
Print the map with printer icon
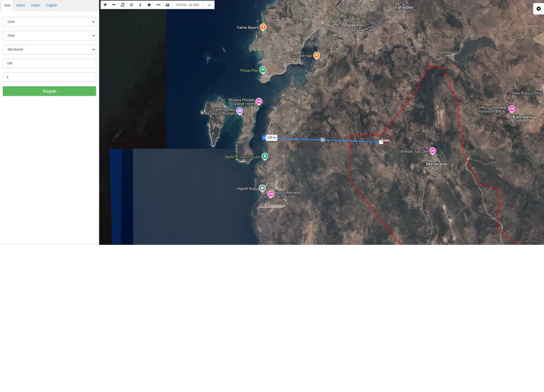167,5
